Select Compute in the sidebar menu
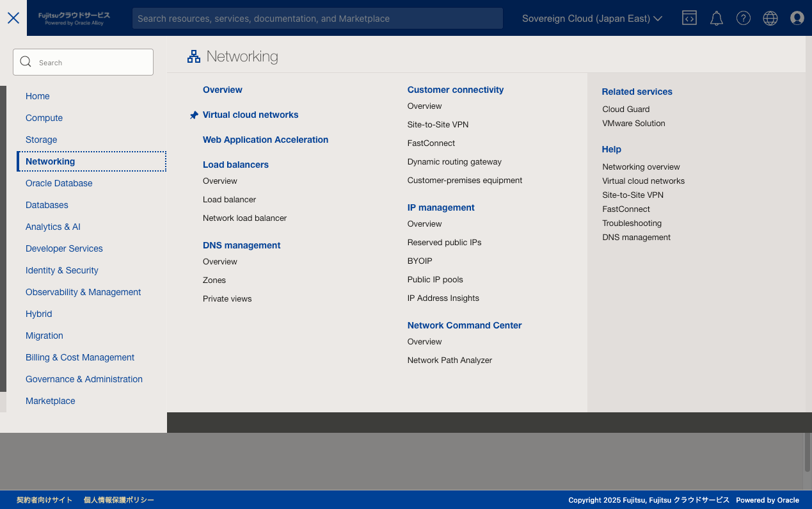Screen dimensions: 812x509 [44, 118]
